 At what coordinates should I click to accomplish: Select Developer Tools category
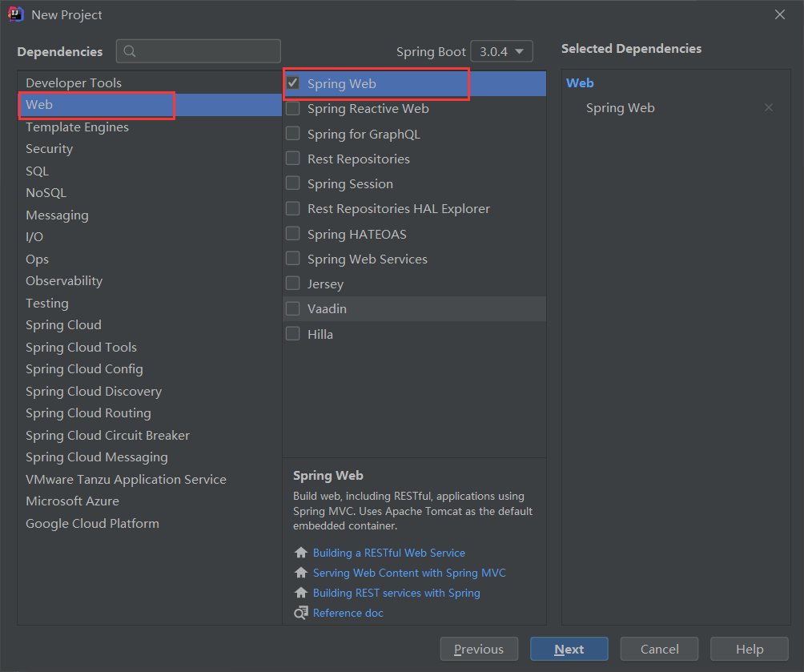[x=149, y=82]
